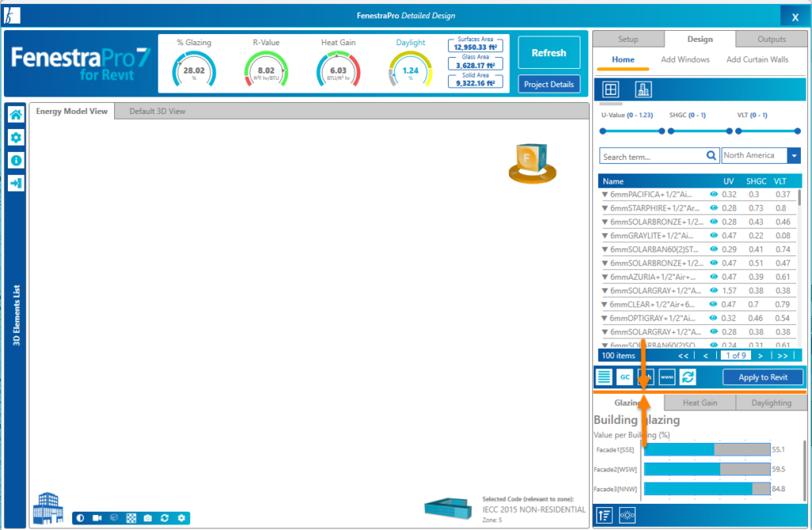The height and width of the screenshot is (530, 812).
Task: Click the video camera icon in view toolbar
Action: (97, 517)
